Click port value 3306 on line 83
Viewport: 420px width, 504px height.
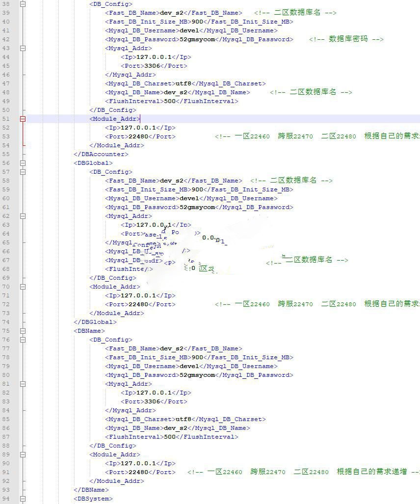(152, 401)
